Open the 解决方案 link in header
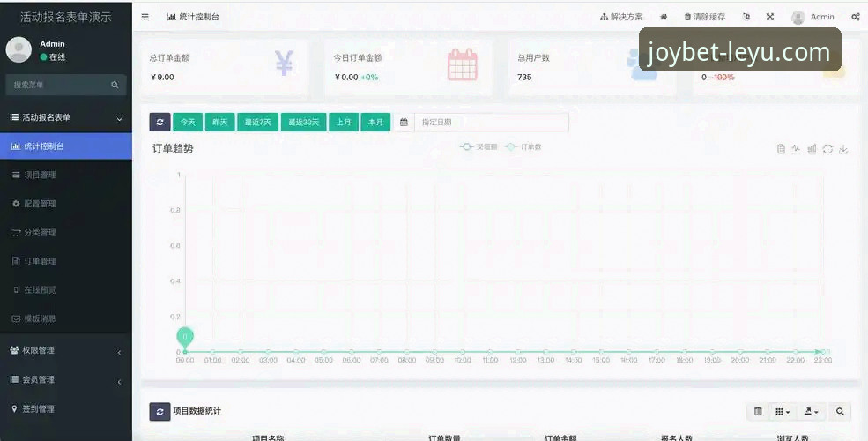The height and width of the screenshot is (441, 868). (621, 17)
